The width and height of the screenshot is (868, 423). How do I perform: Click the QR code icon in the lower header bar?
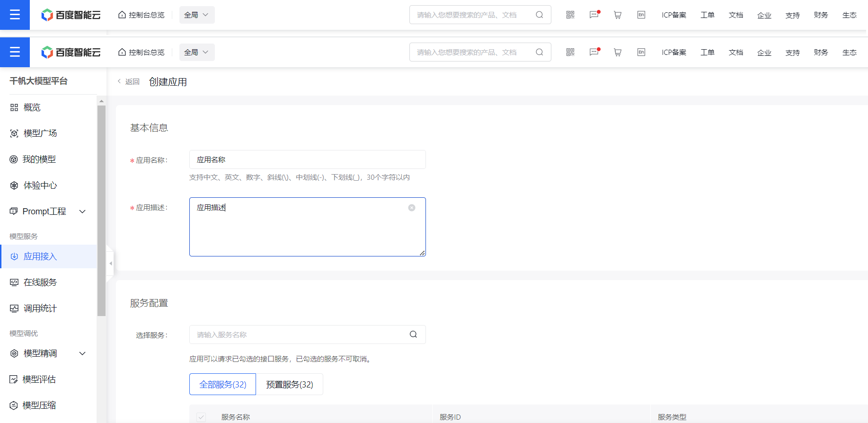570,52
